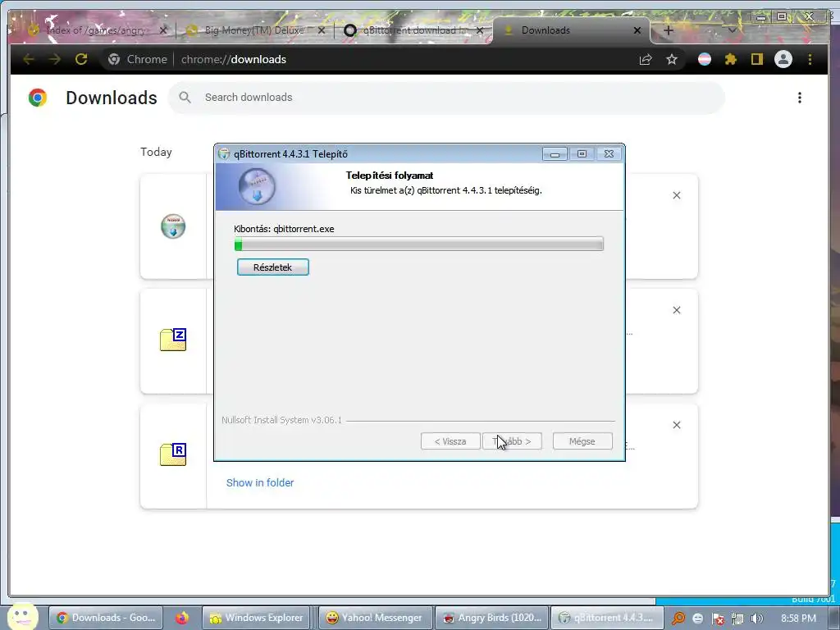Click the Chrome logo on Downloads page
840x630 pixels.
38,98
